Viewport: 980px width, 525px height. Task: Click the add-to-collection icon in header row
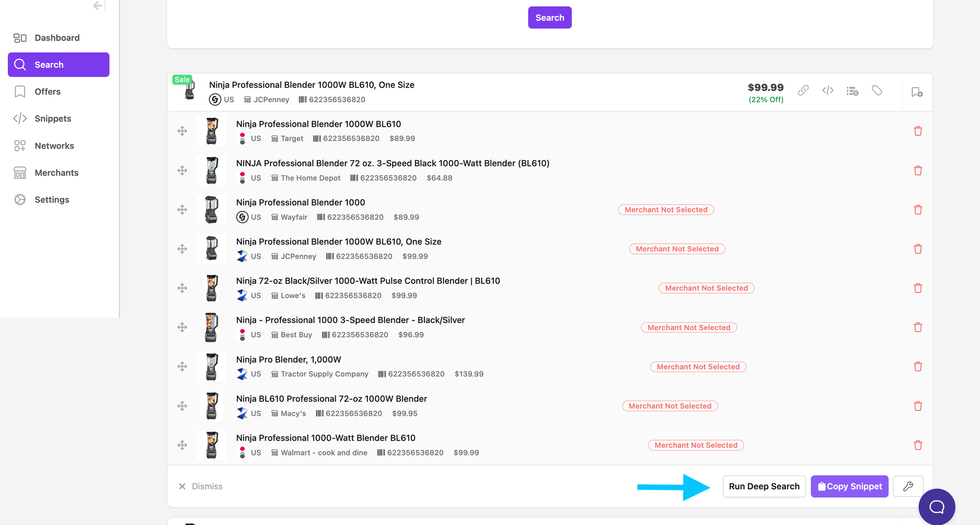(x=917, y=92)
